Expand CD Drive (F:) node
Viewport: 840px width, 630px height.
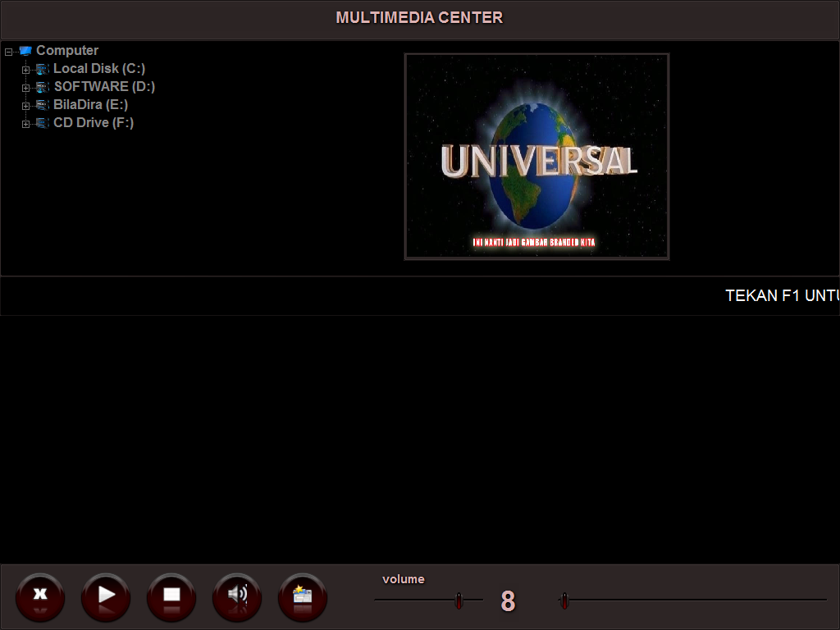coord(25,125)
